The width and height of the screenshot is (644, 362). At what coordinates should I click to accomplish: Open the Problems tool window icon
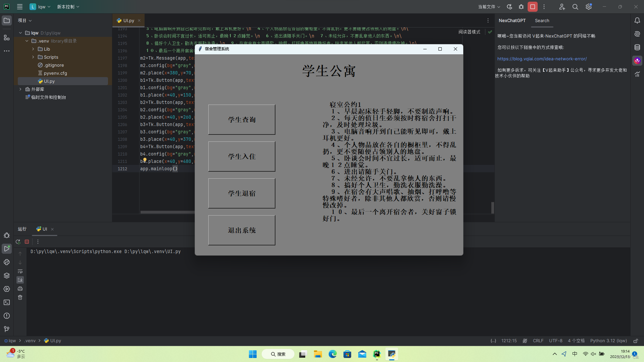(7, 316)
